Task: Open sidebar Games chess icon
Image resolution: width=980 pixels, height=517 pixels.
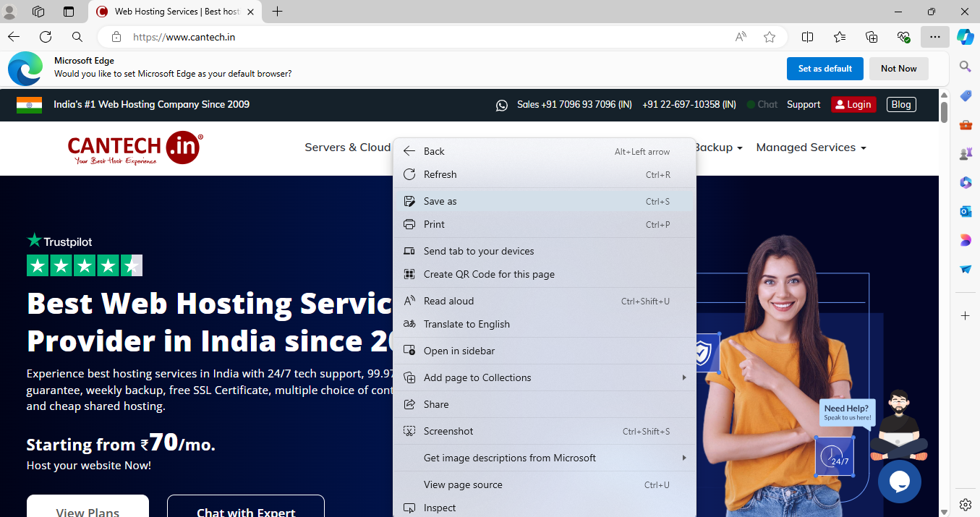Action: [x=966, y=153]
